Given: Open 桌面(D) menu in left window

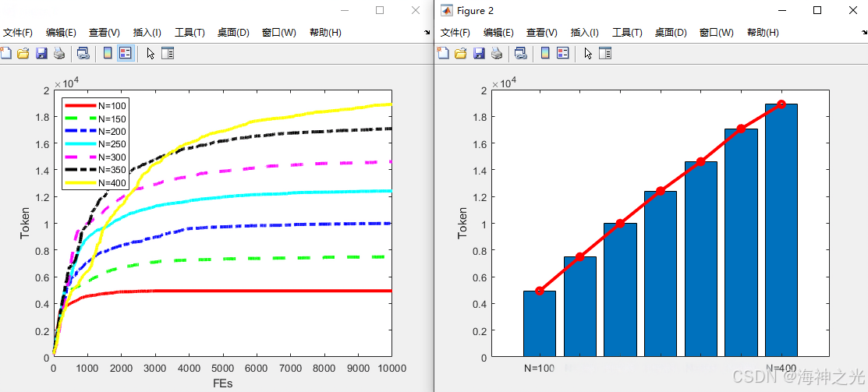Looking at the screenshot, I should click(234, 33).
